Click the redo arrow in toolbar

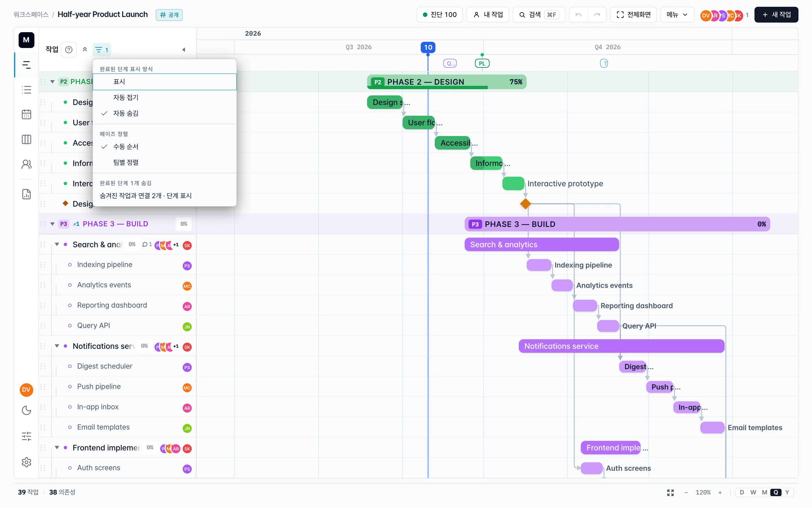point(597,15)
